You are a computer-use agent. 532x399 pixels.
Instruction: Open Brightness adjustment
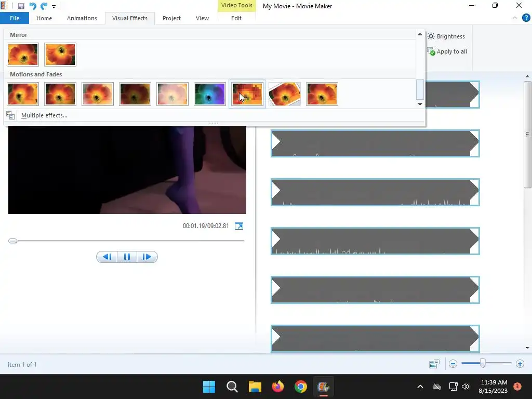pos(446,36)
